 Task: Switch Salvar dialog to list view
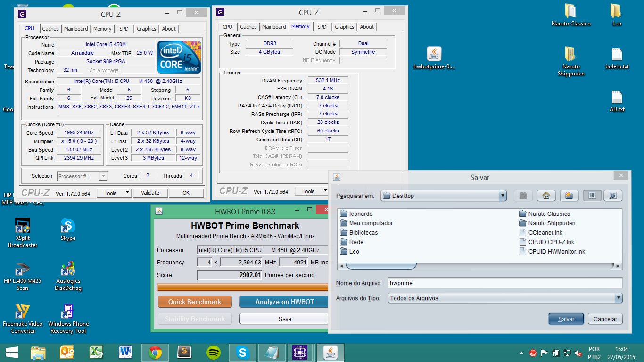point(592,196)
